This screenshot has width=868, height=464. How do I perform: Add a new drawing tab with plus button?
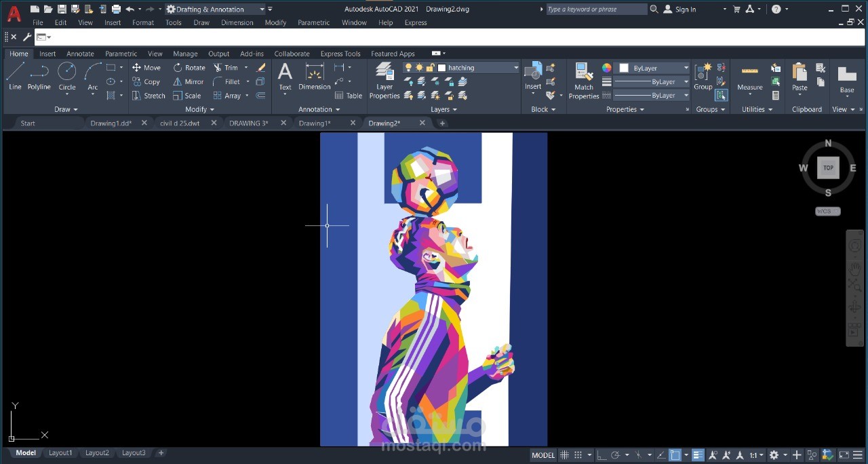click(x=442, y=123)
